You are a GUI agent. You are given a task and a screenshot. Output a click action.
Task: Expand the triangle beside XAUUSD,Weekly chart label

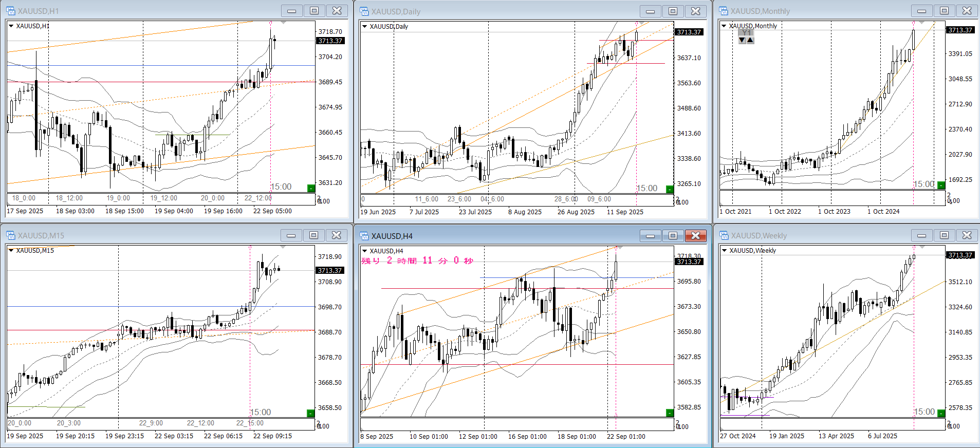point(724,251)
